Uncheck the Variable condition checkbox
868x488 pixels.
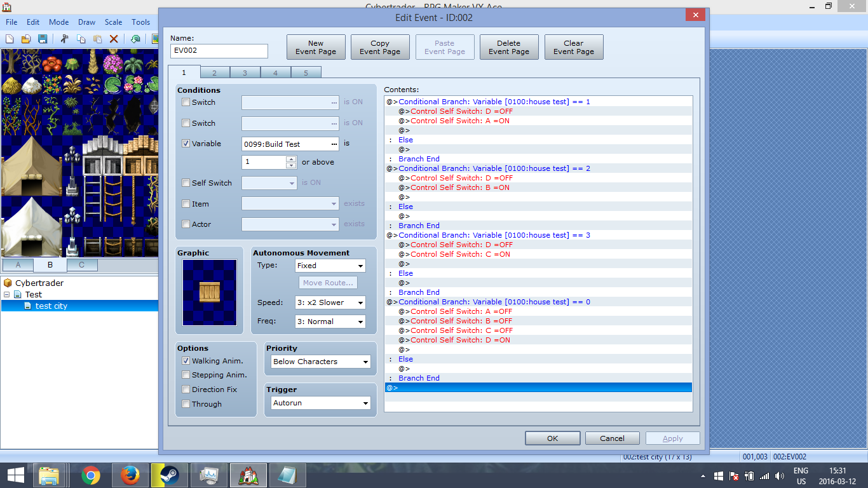pyautogui.click(x=186, y=144)
